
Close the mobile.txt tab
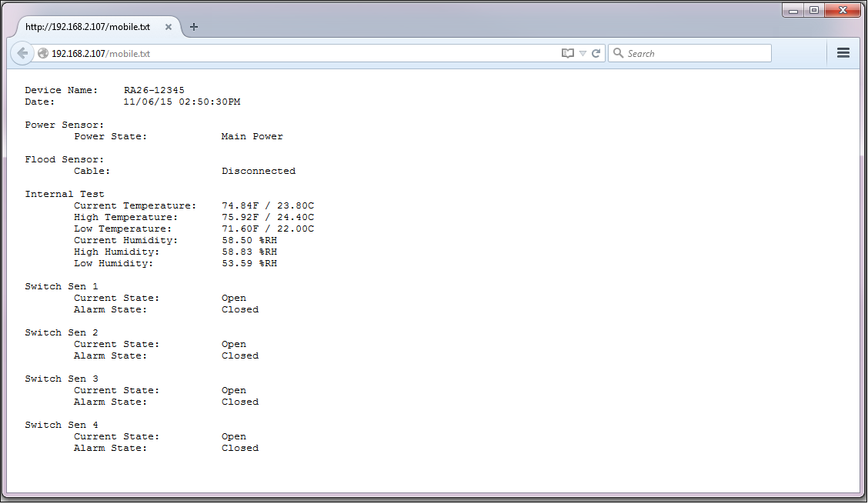tap(169, 27)
